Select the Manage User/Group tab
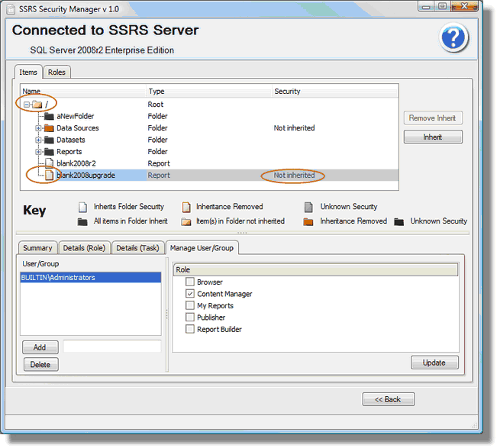The height and width of the screenshot is (448, 497). (x=202, y=248)
